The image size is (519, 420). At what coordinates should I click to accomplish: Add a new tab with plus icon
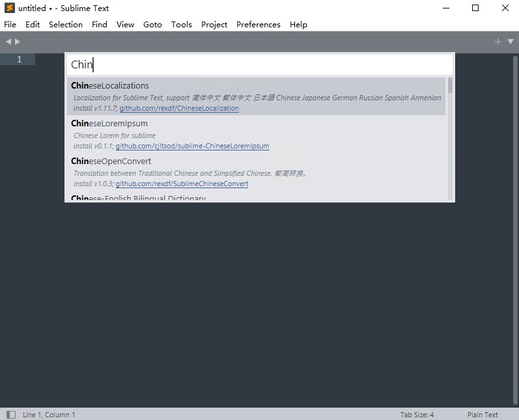click(x=498, y=42)
